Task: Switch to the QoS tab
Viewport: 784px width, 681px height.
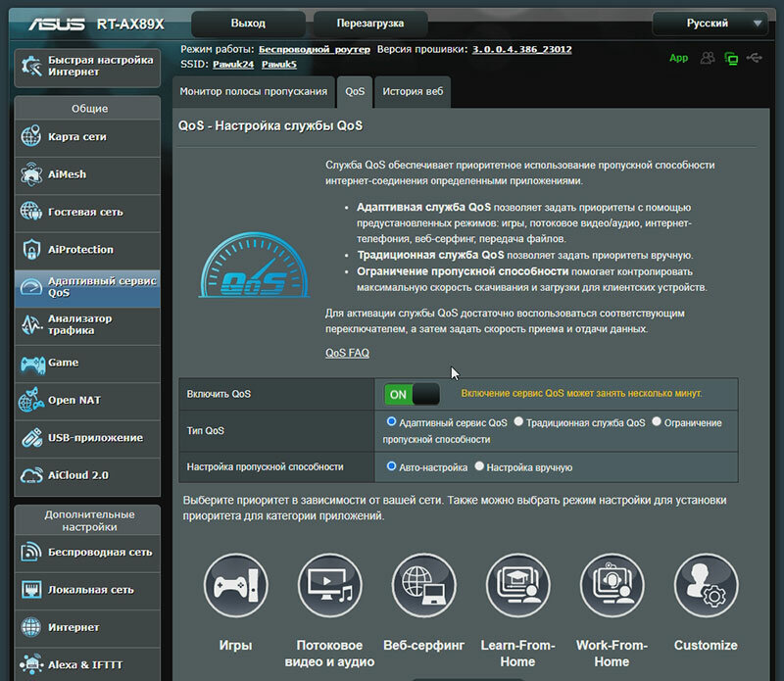Action: [x=355, y=91]
